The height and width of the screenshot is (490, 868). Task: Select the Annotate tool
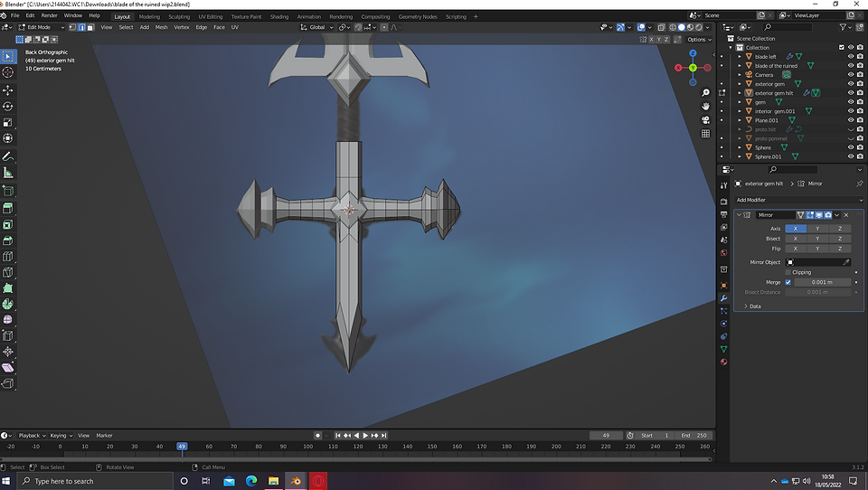click(x=8, y=156)
